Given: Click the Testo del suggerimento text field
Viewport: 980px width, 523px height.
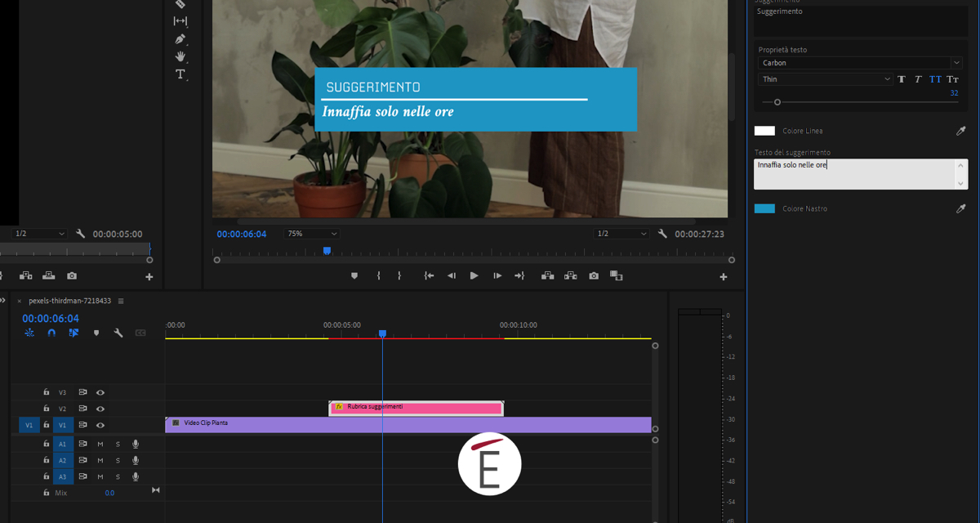Looking at the screenshot, I should click(x=854, y=174).
